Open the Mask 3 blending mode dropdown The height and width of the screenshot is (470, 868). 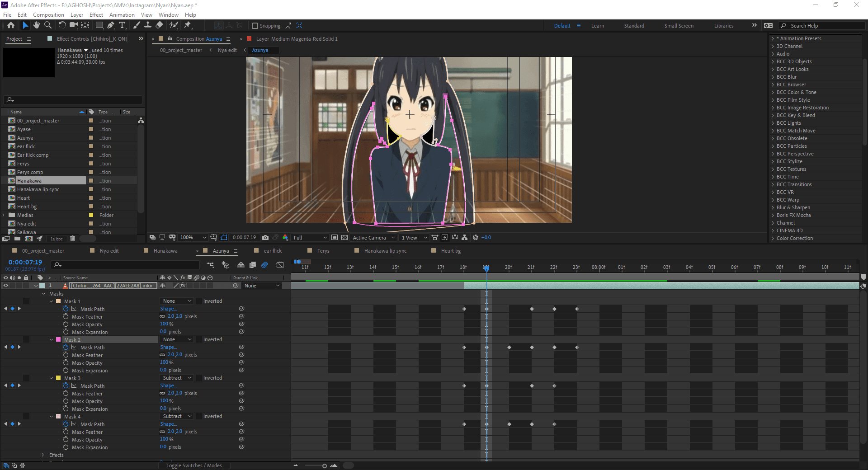click(176, 378)
